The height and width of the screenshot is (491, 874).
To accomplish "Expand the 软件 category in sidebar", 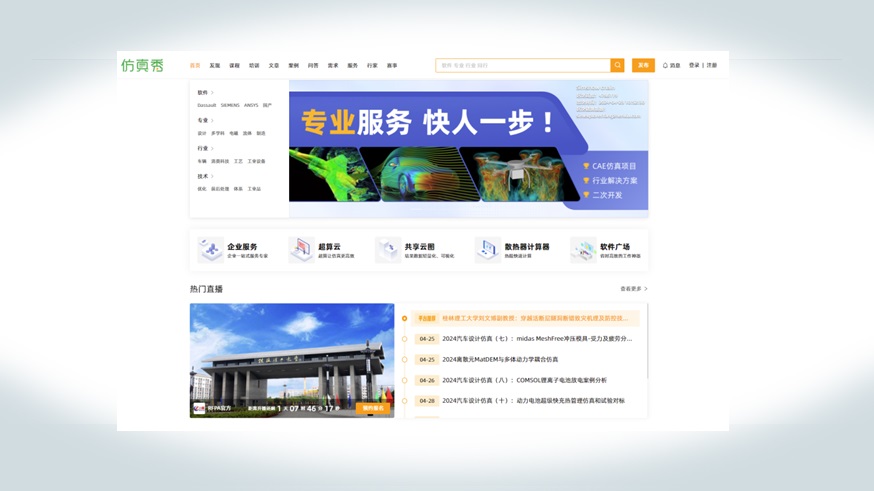I will coord(205,93).
